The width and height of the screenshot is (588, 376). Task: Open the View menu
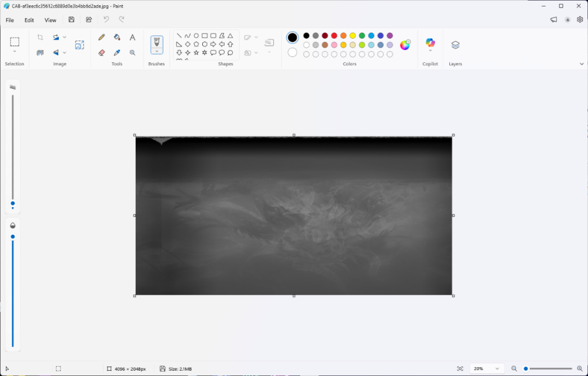[50, 20]
